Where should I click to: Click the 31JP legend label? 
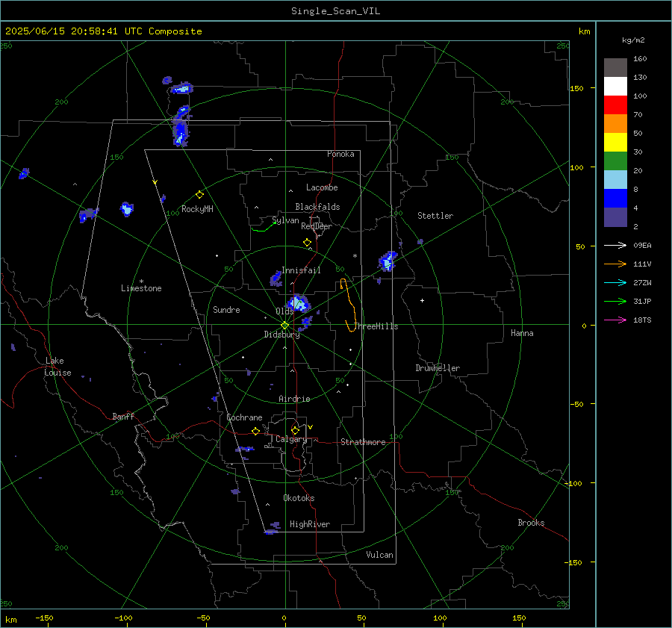642,302
